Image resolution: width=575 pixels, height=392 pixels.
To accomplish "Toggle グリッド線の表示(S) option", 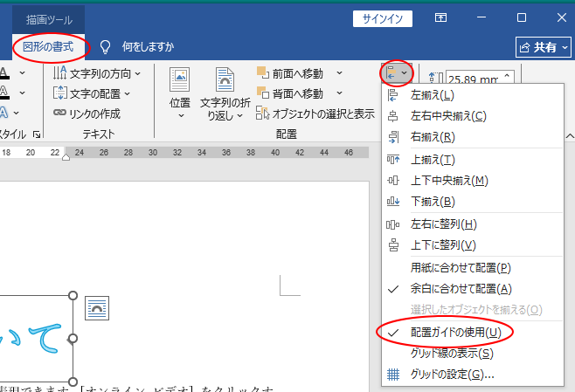I will [472, 354].
